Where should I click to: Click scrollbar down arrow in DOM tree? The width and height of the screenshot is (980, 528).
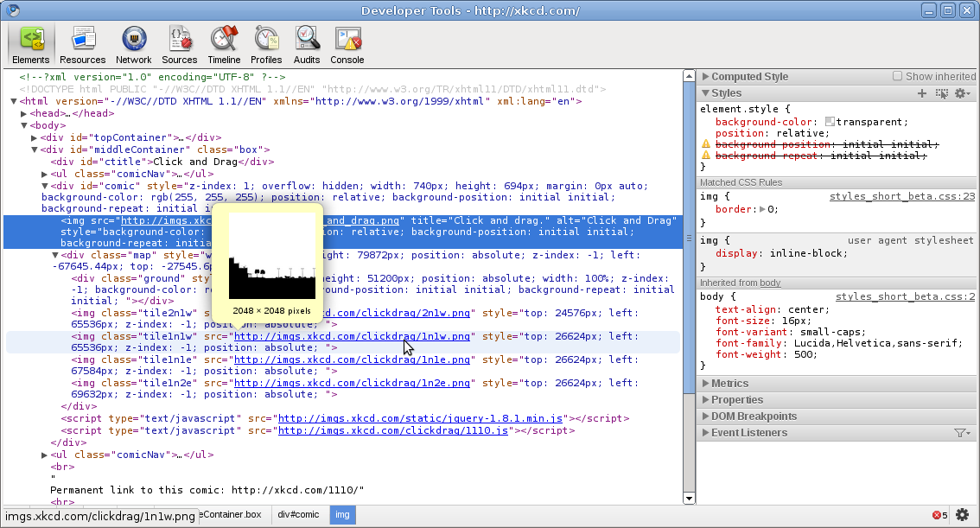tap(689, 499)
